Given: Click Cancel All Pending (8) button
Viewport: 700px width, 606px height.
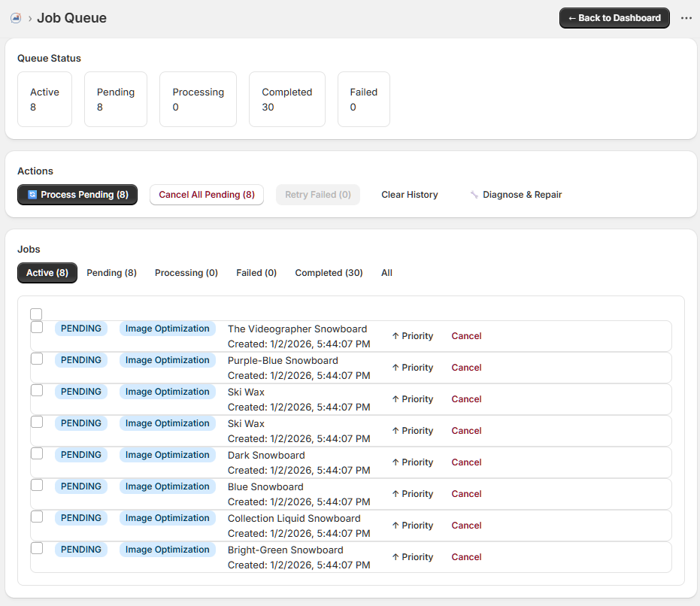Looking at the screenshot, I should coord(207,195).
